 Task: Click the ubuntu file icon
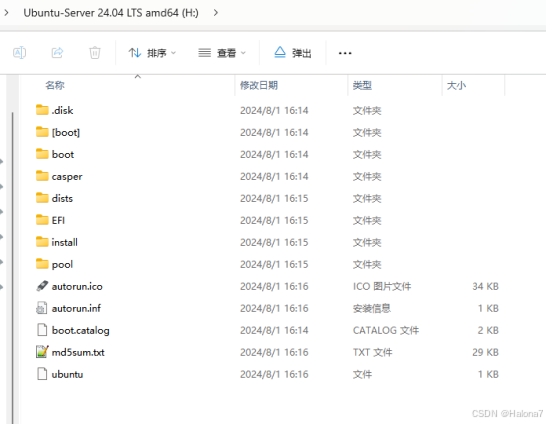click(x=42, y=374)
